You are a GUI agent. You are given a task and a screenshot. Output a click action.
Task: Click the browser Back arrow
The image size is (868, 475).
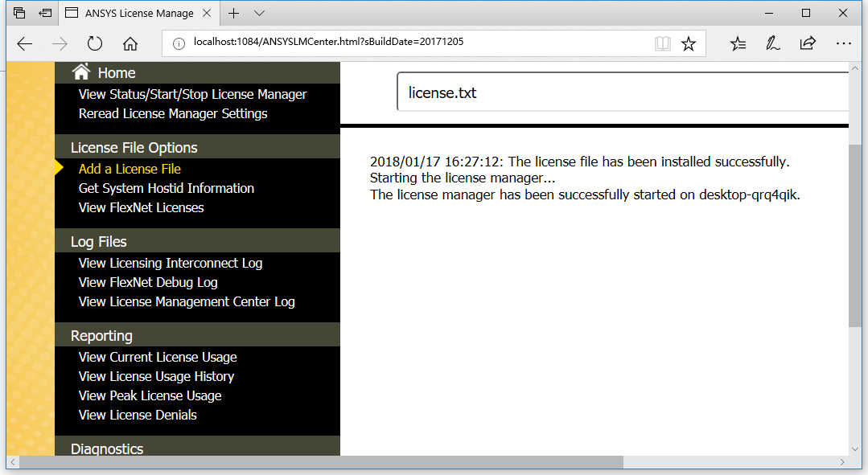coord(25,43)
